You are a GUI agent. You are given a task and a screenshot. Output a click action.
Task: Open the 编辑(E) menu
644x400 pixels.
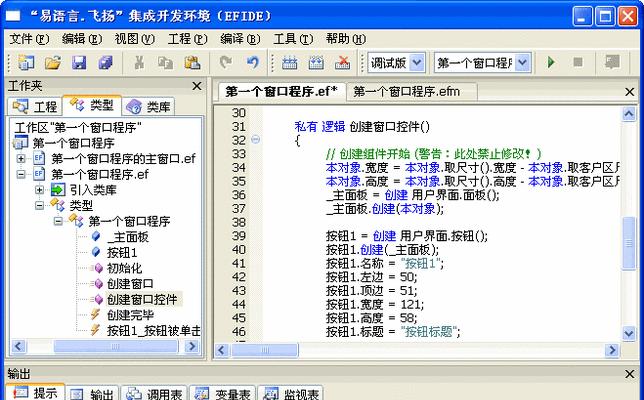click(82, 39)
